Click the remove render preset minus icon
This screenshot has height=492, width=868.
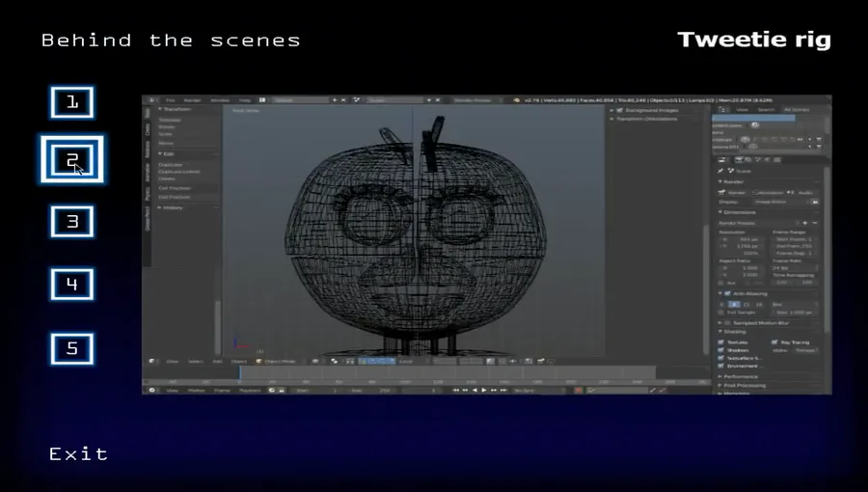[x=814, y=223]
